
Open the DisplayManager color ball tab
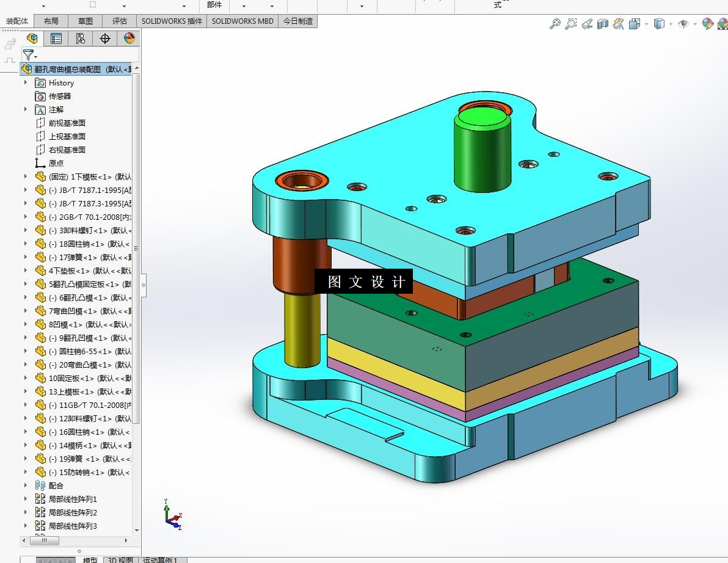click(x=129, y=38)
